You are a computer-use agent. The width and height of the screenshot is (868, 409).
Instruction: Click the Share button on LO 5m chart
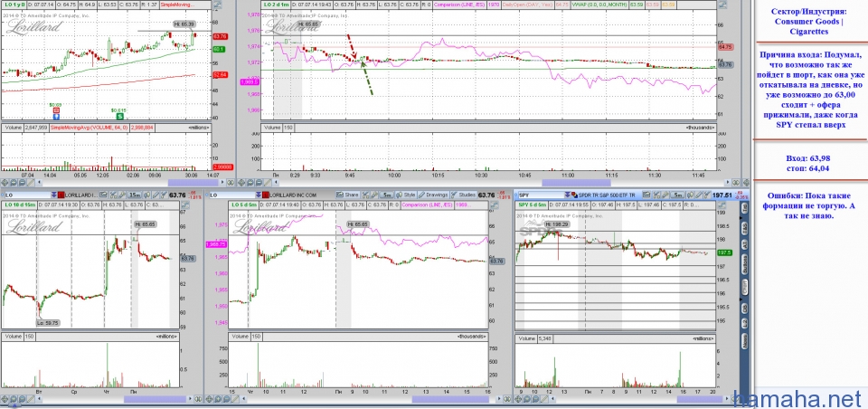click(x=347, y=195)
